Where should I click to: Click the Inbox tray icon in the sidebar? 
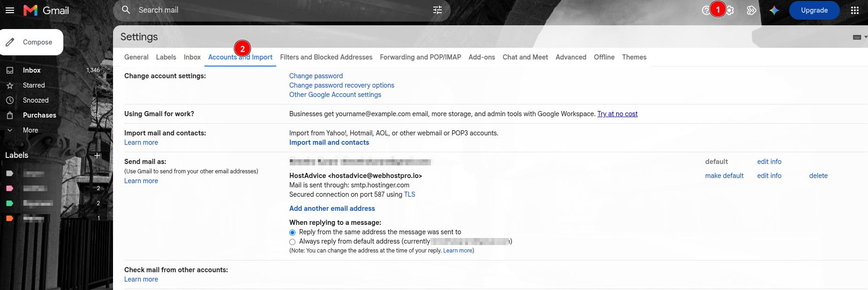tap(10, 70)
